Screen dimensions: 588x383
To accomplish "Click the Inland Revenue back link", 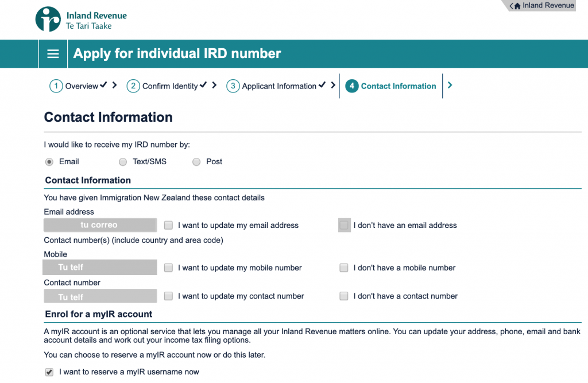I will click(x=548, y=6).
